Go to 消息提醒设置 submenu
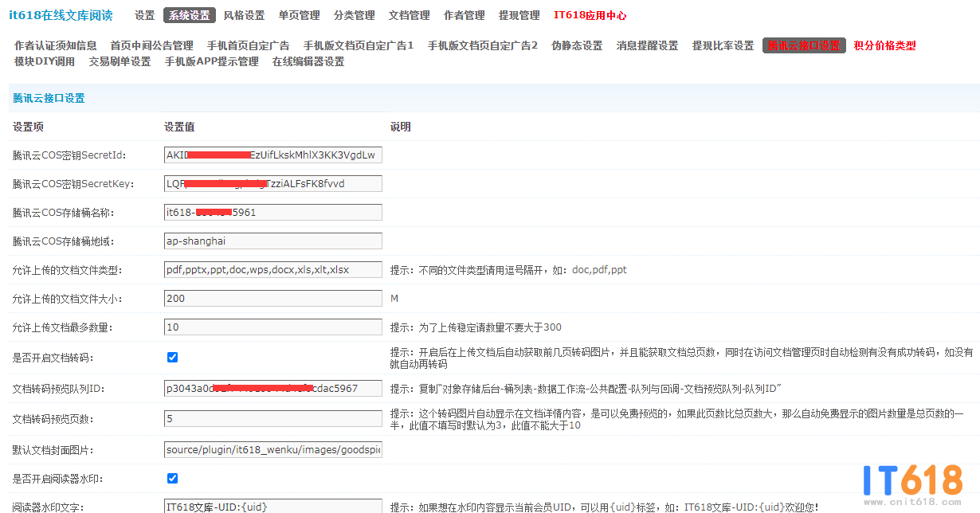980x513 pixels. (x=648, y=45)
